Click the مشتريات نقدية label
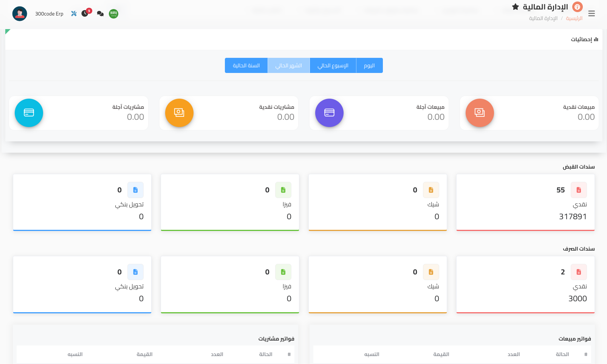The width and height of the screenshot is (607, 364). 276,107
